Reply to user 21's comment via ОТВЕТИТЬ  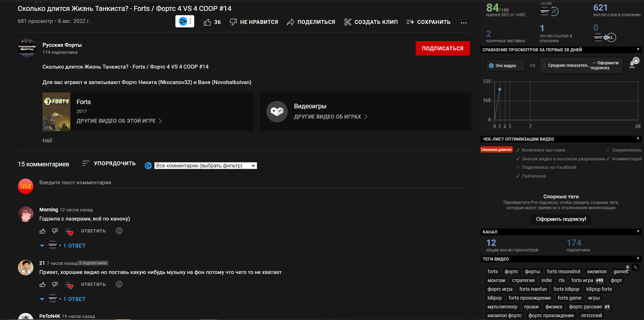93,284
